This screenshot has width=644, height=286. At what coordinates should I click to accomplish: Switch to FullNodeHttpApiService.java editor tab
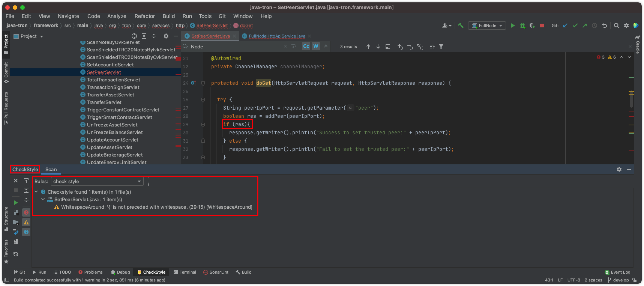click(277, 36)
